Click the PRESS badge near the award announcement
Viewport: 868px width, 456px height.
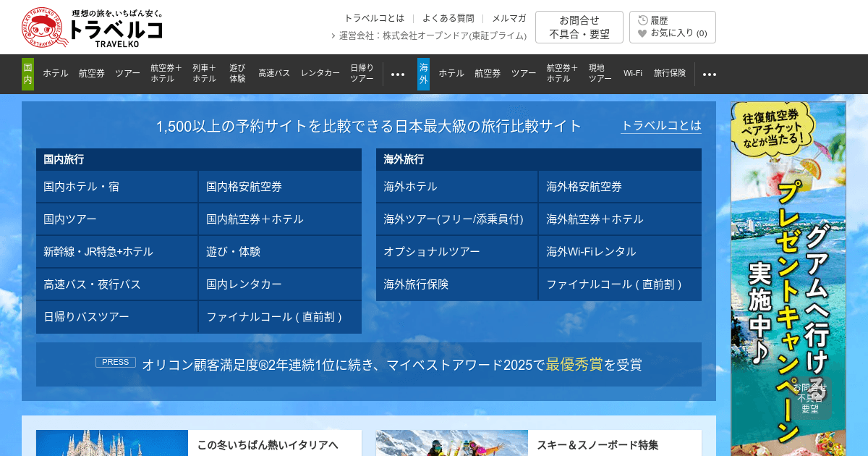(115, 362)
